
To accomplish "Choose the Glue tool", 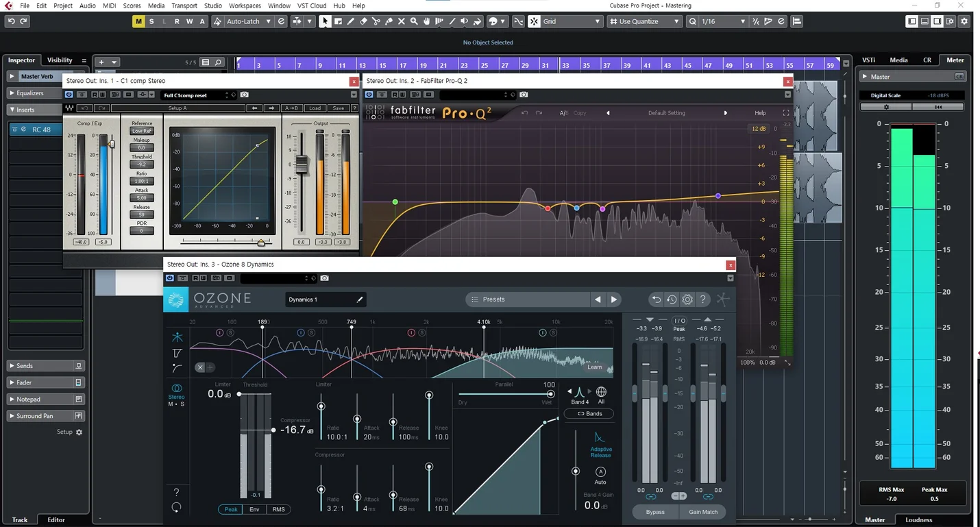I will coord(389,21).
